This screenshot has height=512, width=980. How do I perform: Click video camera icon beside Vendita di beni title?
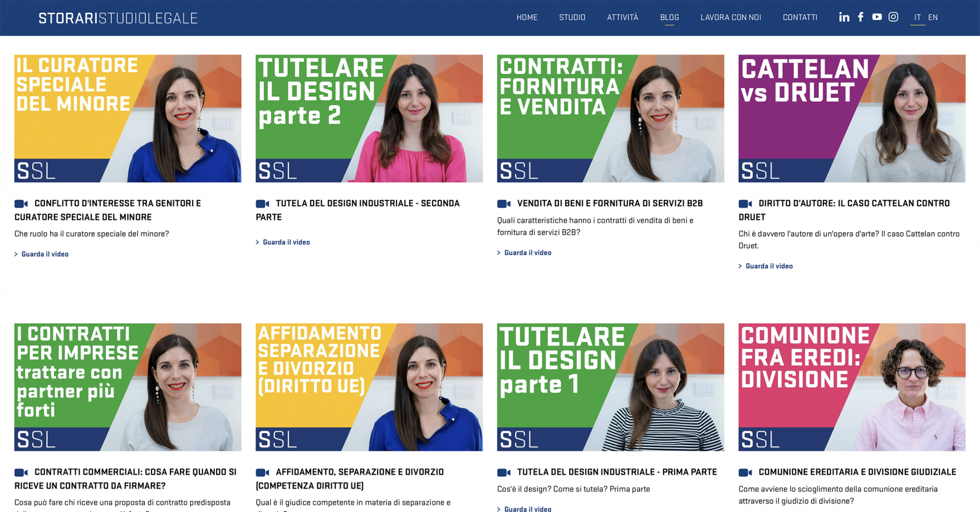point(504,204)
